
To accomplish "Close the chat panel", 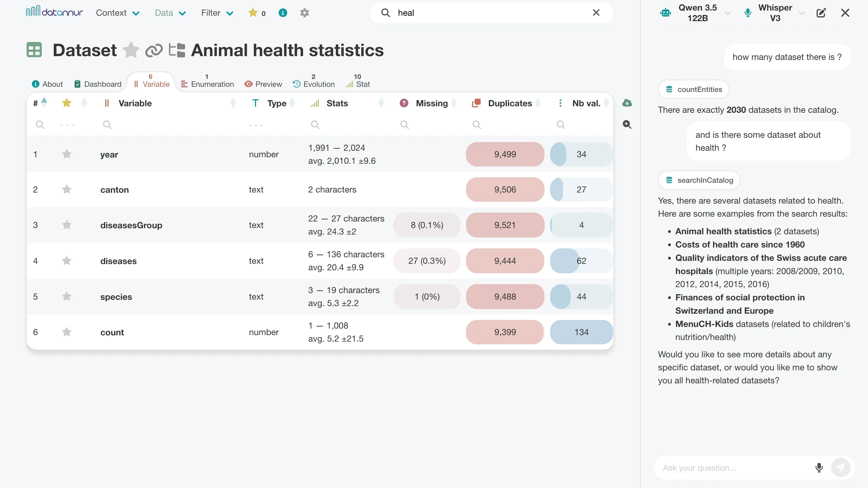I will click(845, 13).
